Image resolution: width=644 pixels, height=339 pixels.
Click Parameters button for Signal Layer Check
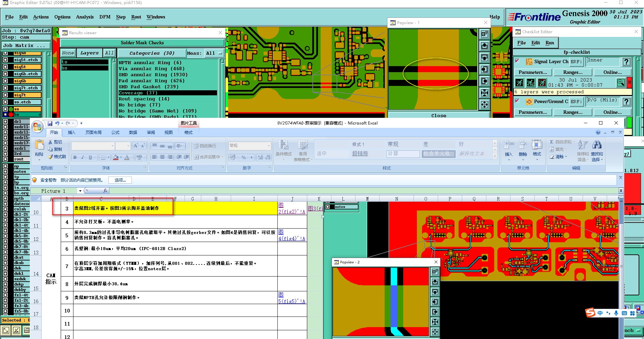(x=533, y=72)
